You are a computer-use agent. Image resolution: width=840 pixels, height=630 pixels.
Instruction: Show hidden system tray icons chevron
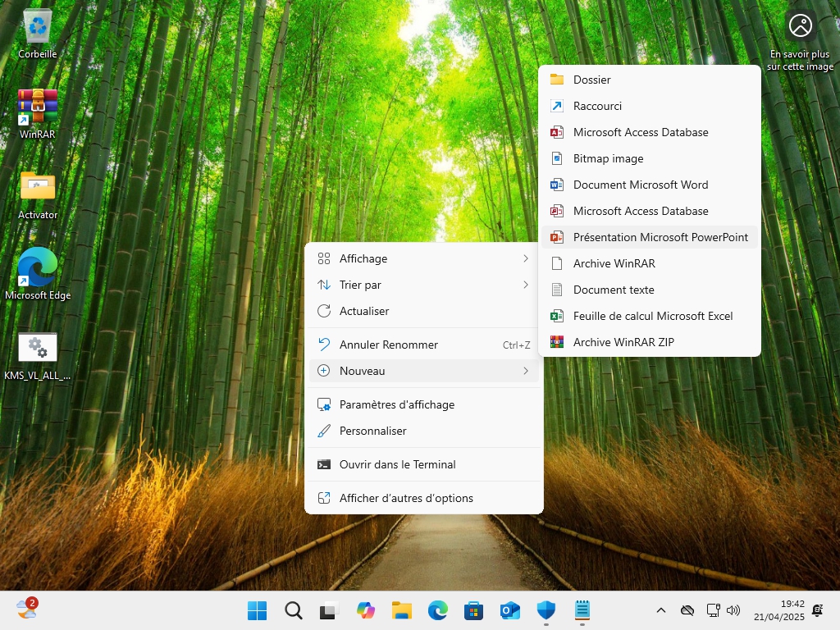(x=660, y=610)
